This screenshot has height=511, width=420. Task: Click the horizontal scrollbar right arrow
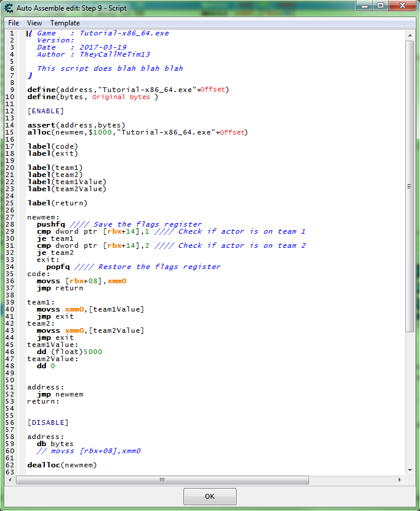pyautogui.click(x=399, y=480)
